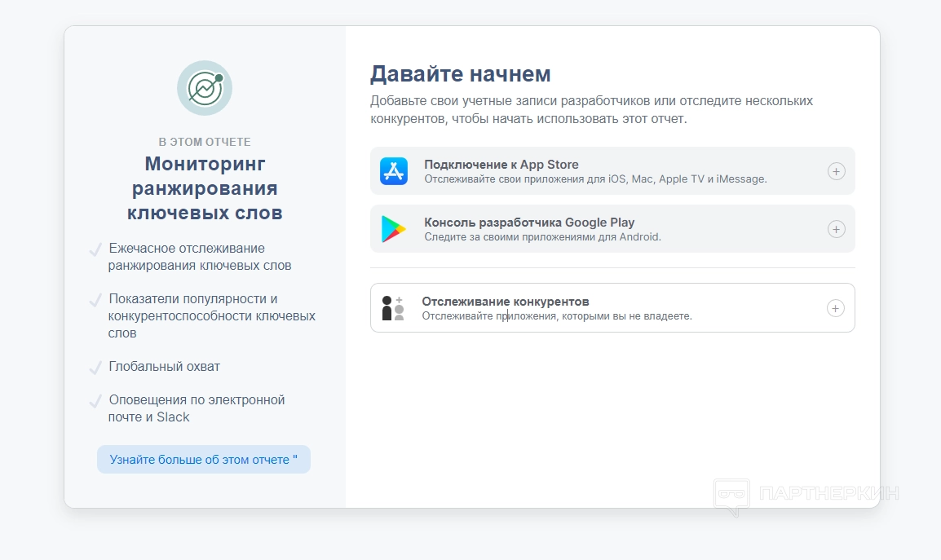The height and width of the screenshot is (560, 941).
Task: Click checkmark beside 'Глобальный охват'
Action: click(95, 368)
